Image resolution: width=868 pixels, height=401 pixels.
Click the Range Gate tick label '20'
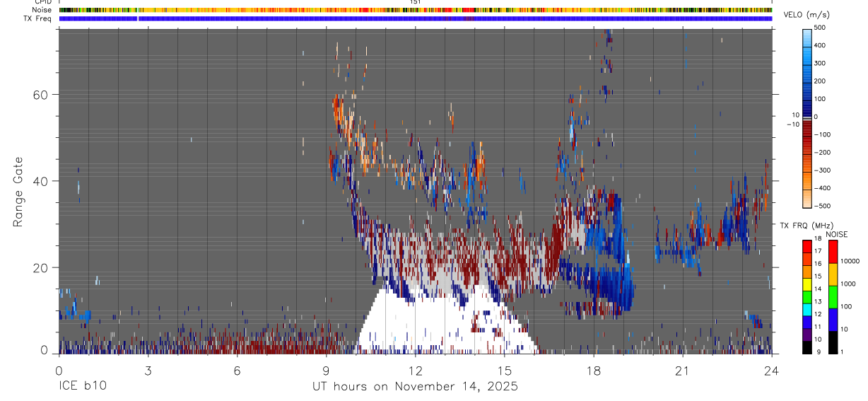pos(42,268)
